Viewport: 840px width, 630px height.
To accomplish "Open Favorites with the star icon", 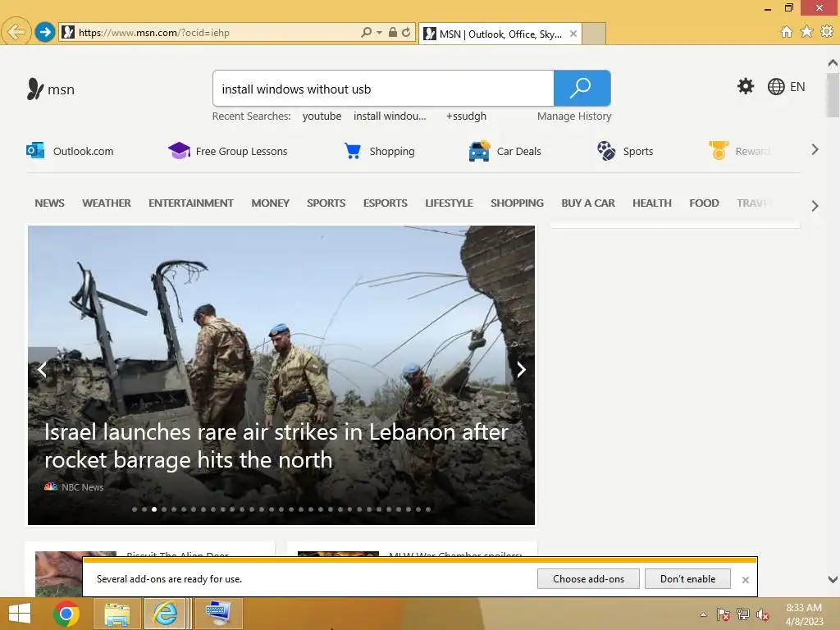I will [x=806, y=32].
